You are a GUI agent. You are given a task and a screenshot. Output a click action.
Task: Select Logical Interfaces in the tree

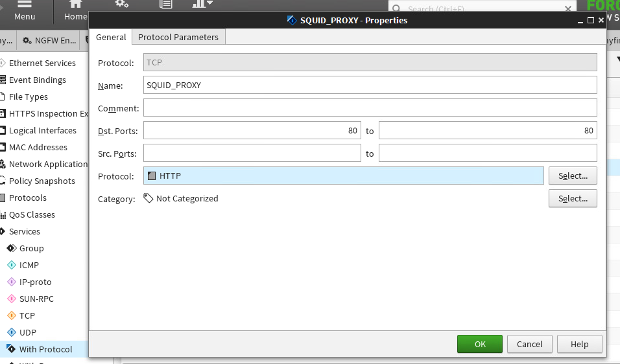click(43, 131)
